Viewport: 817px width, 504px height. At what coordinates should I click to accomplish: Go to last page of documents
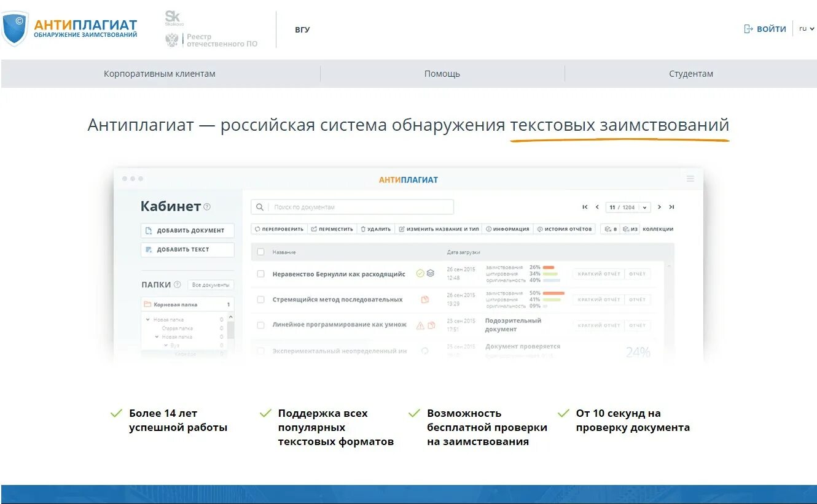(x=671, y=207)
